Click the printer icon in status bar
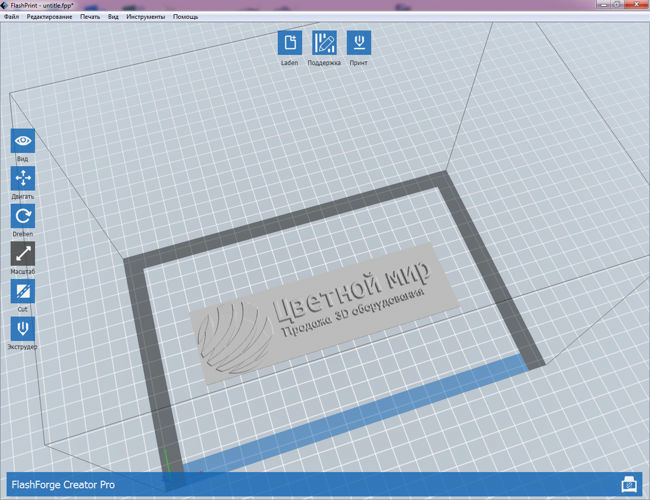 [x=629, y=484]
